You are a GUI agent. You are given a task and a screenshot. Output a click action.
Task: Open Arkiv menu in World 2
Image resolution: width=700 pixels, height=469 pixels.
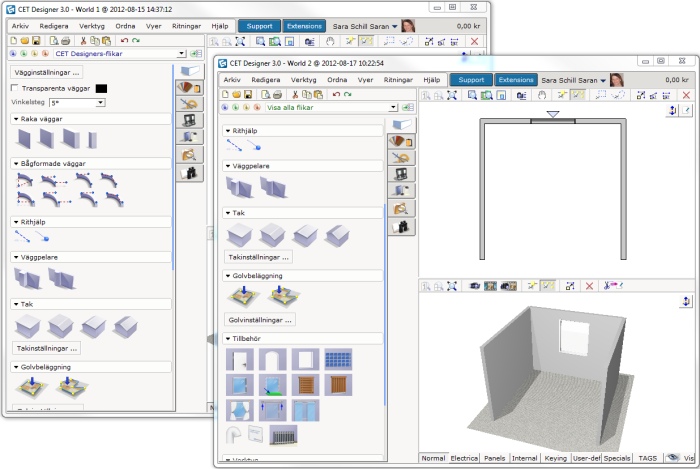tap(232, 79)
